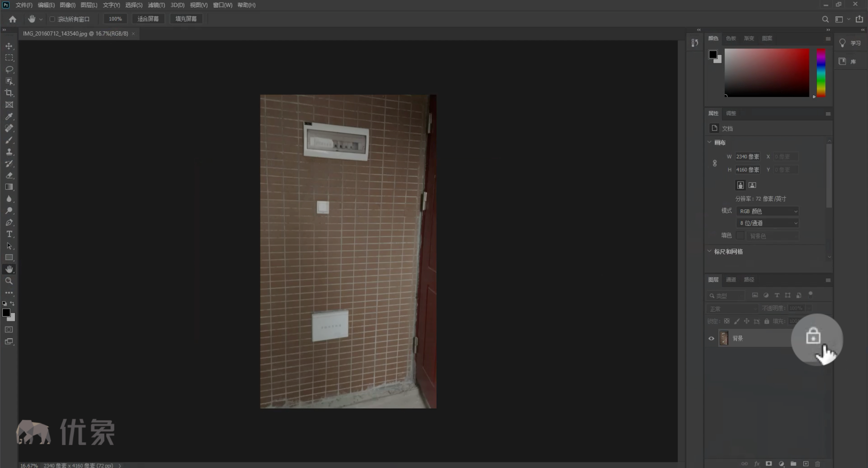Select the Zoom tool in toolbar

tap(9, 281)
